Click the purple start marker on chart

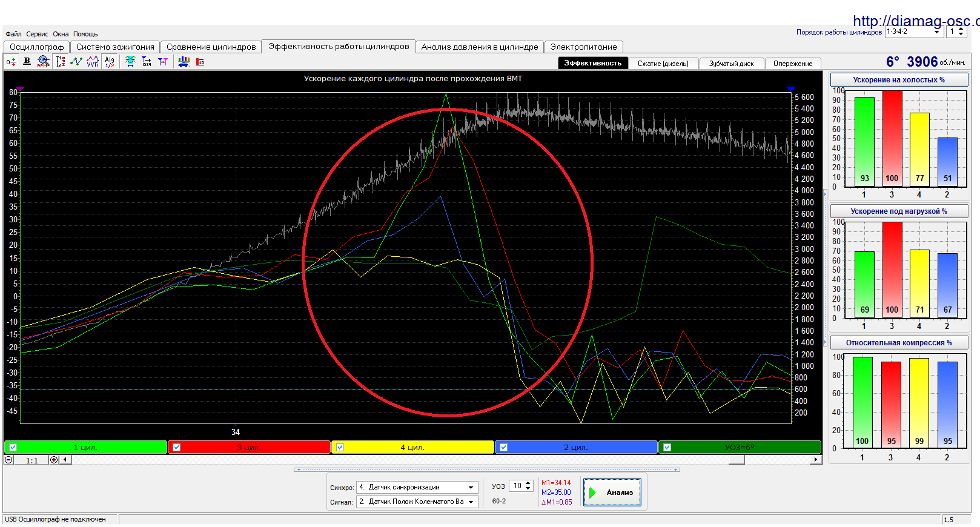pyautogui.click(x=21, y=89)
